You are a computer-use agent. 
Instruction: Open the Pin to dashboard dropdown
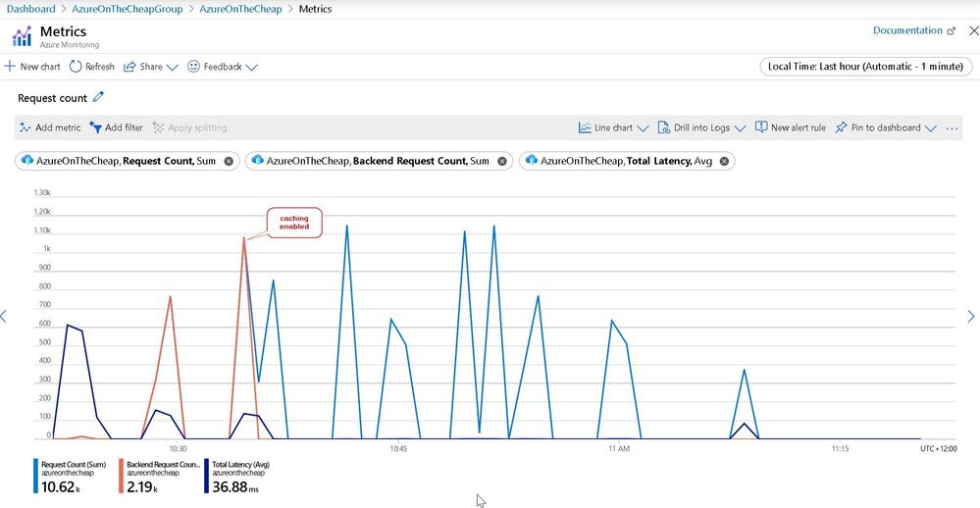[x=931, y=128]
